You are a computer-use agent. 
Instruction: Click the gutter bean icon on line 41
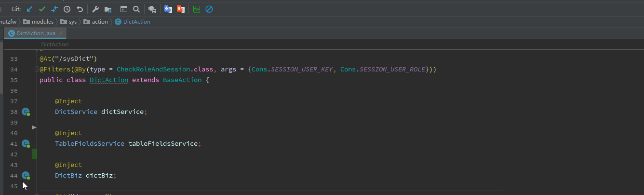(26, 144)
